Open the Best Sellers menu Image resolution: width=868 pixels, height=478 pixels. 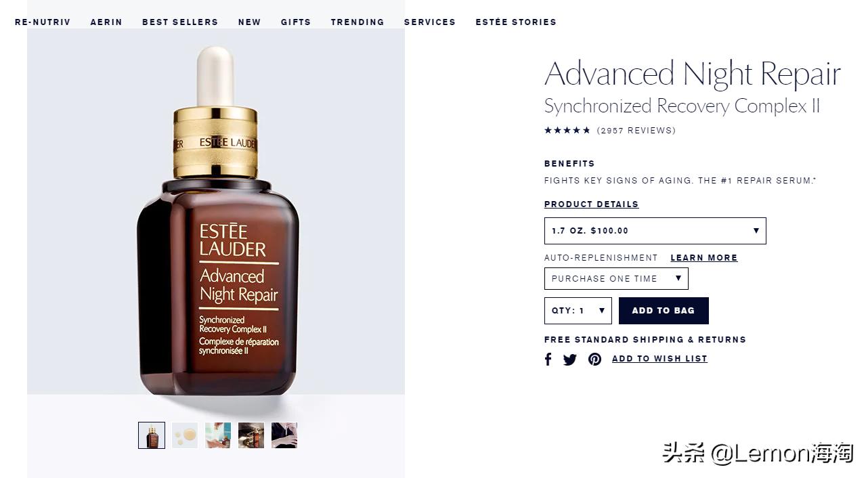point(180,22)
